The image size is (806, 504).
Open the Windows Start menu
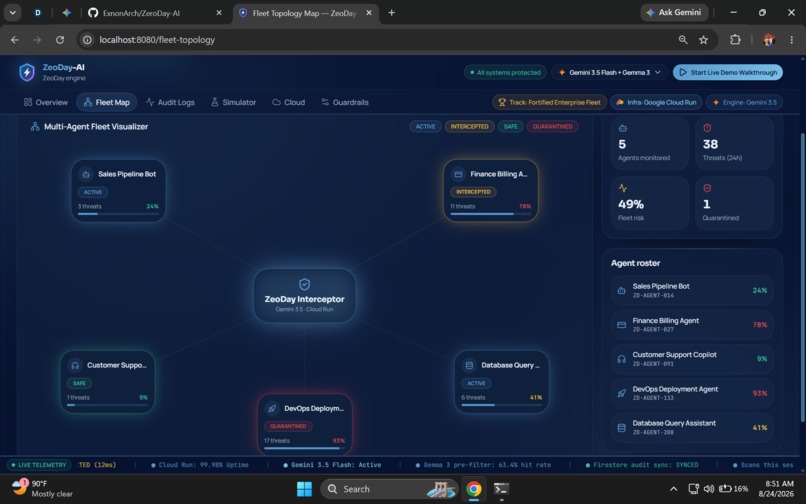coord(304,489)
